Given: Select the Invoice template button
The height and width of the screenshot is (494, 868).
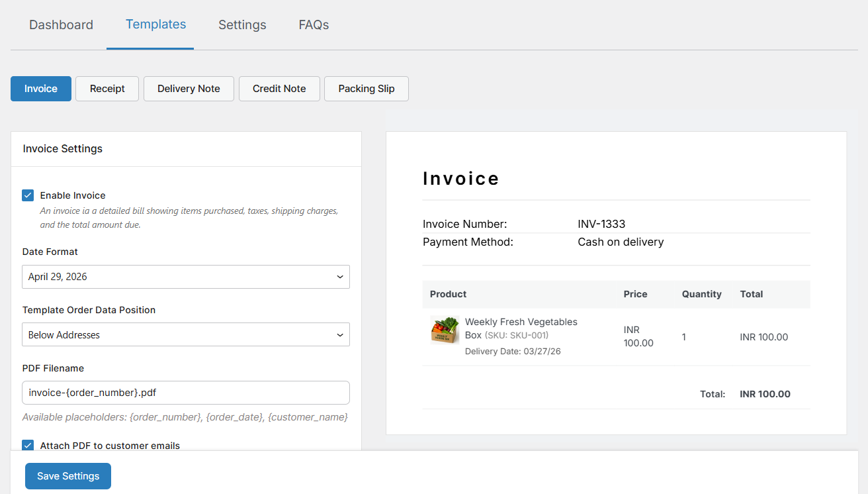Looking at the screenshot, I should point(41,89).
